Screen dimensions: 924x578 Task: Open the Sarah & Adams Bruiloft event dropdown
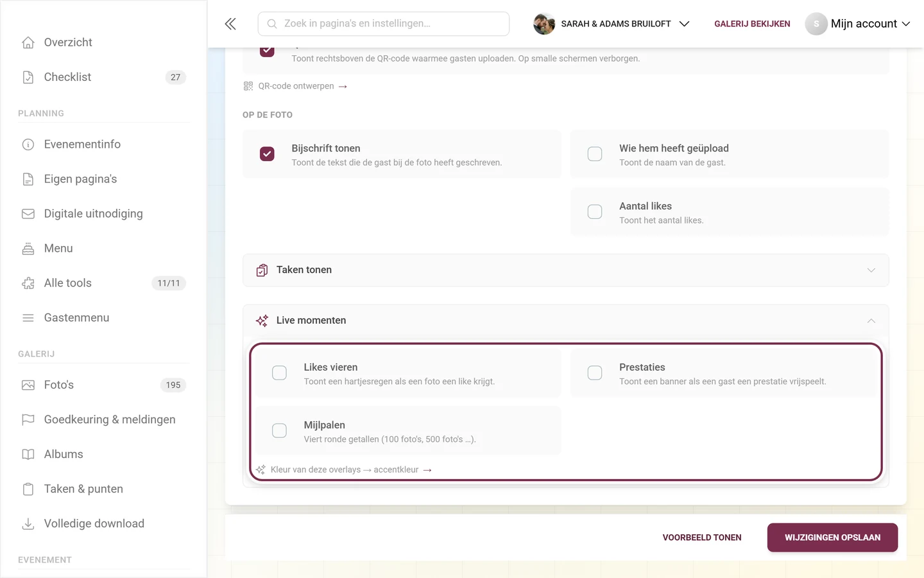click(x=612, y=24)
